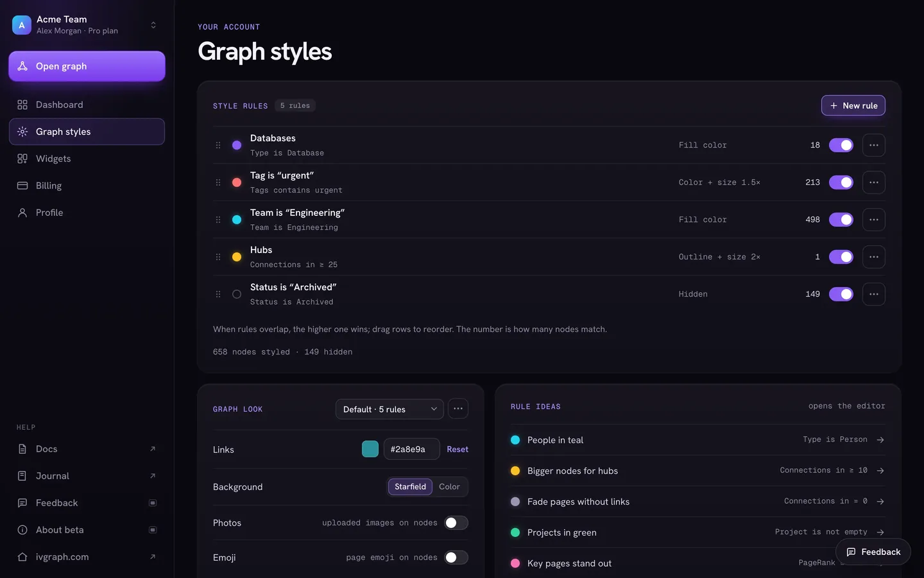
Task: Disable the Team is Engineering rule toggle
Action: tap(841, 220)
